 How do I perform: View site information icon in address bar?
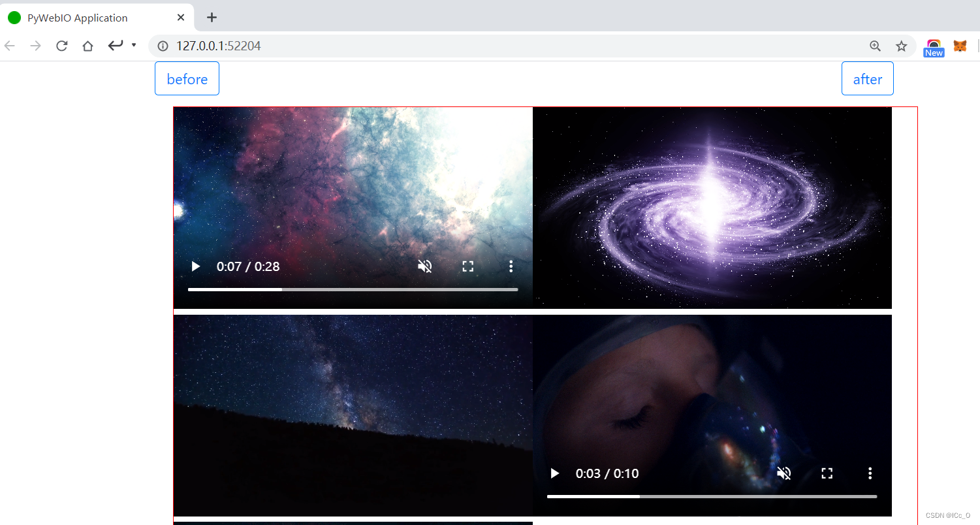[x=163, y=46]
